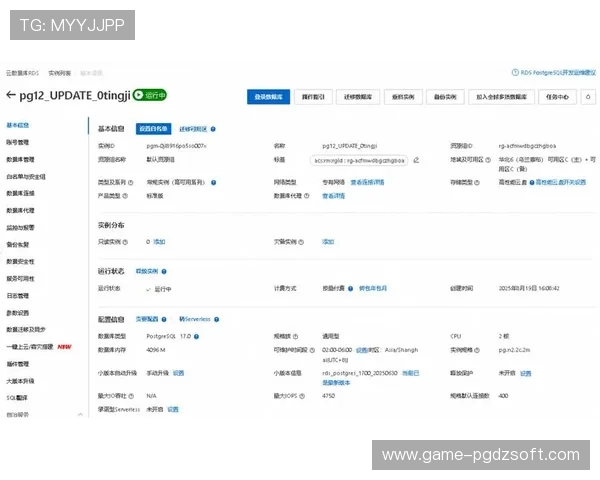This screenshot has width=600, height=480.
Task: Click the info icon beside 数据库代理 label
Action: (307, 196)
